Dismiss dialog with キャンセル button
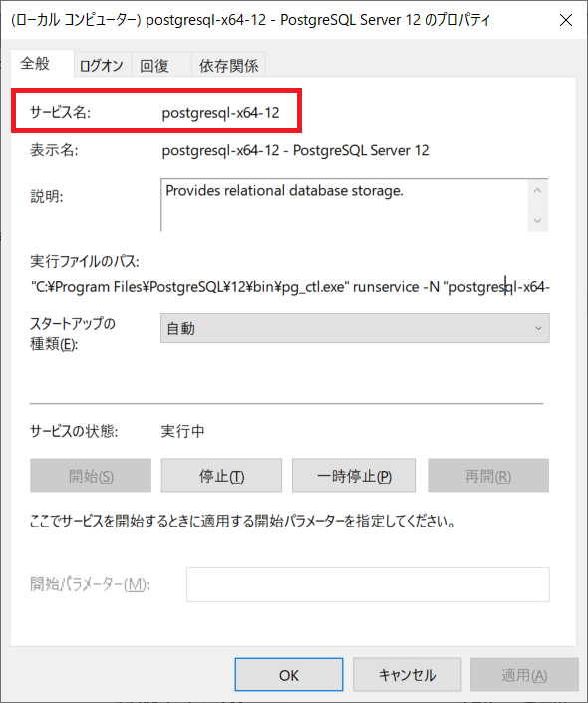Viewport: 588px width, 703px height. [407, 675]
